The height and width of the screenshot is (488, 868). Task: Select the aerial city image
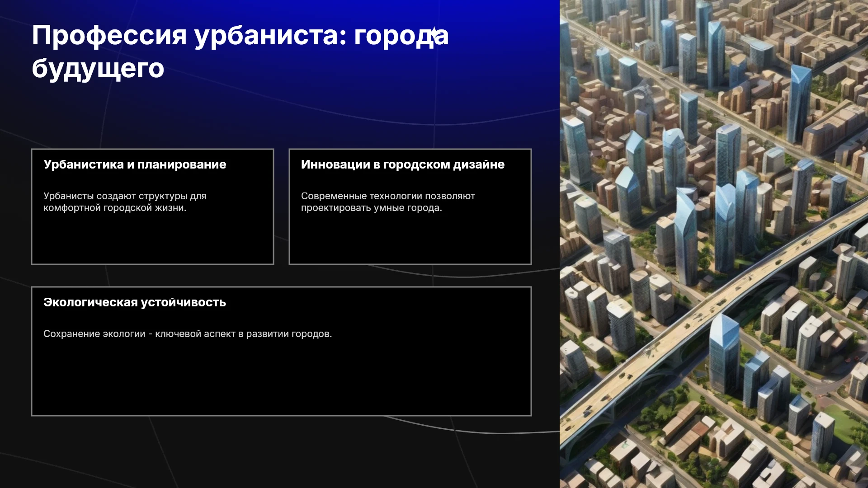coord(714,244)
